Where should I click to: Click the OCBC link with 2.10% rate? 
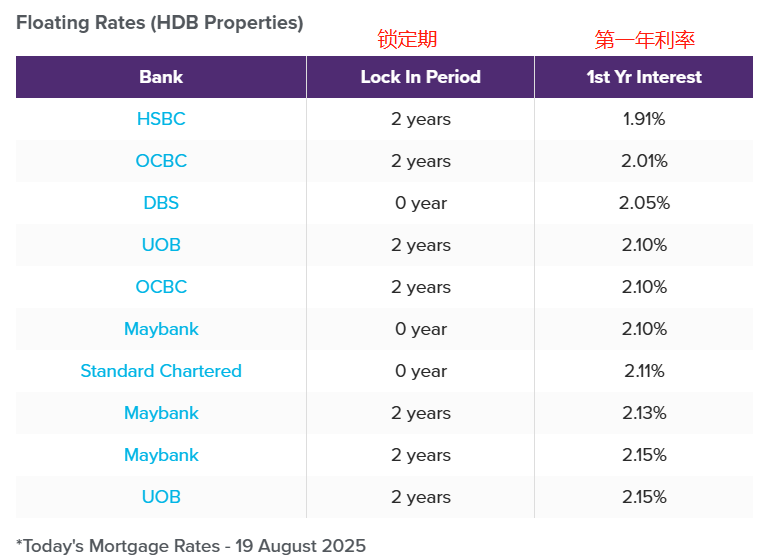click(161, 287)
